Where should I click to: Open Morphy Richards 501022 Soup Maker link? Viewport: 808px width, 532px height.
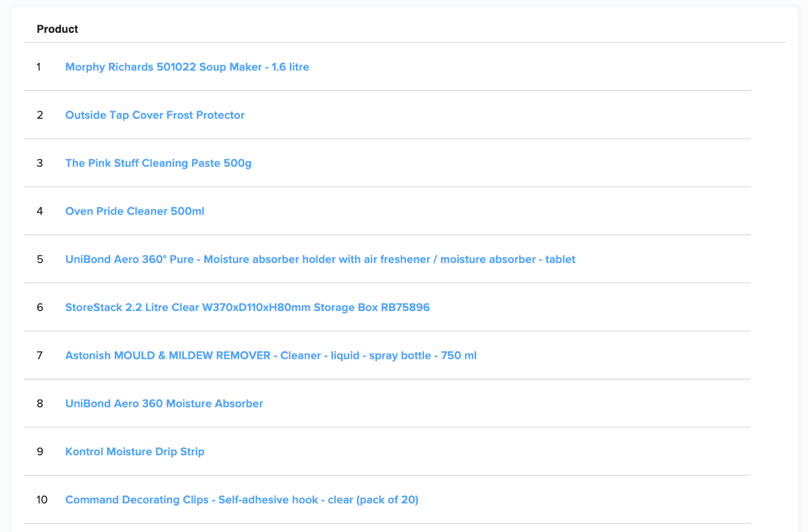[x=187, y=67]
